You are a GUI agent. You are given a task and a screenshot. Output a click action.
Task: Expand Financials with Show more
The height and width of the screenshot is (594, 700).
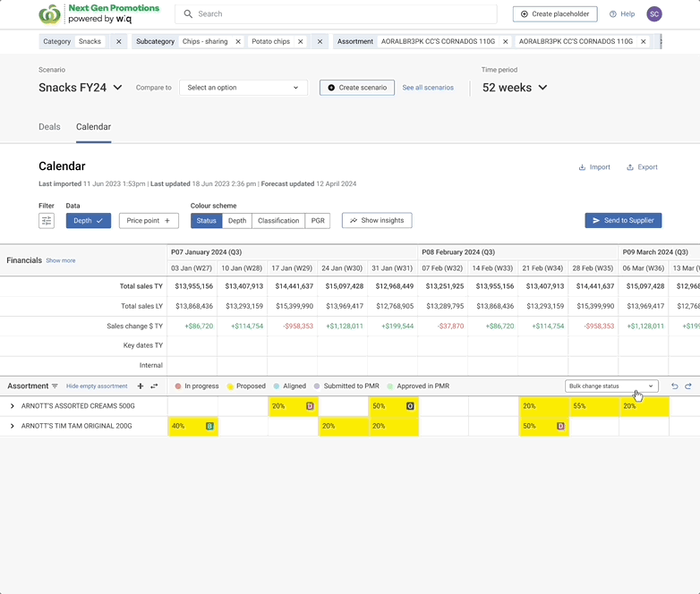tap(61, 260)
